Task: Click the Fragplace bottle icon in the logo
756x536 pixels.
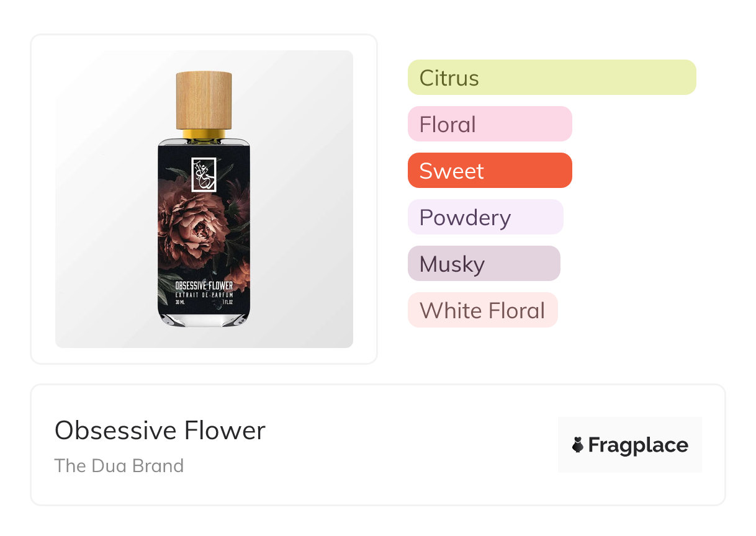Action: click(578, 445)
